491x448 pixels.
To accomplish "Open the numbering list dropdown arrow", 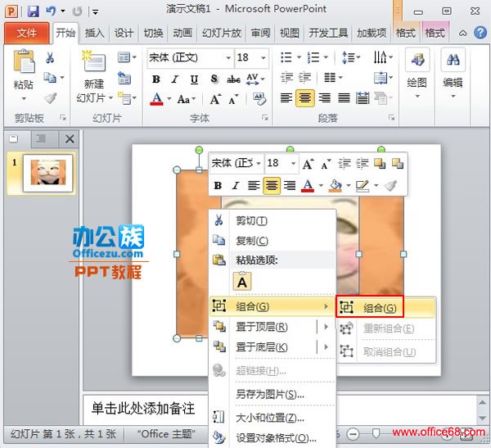I will point(326,57).
